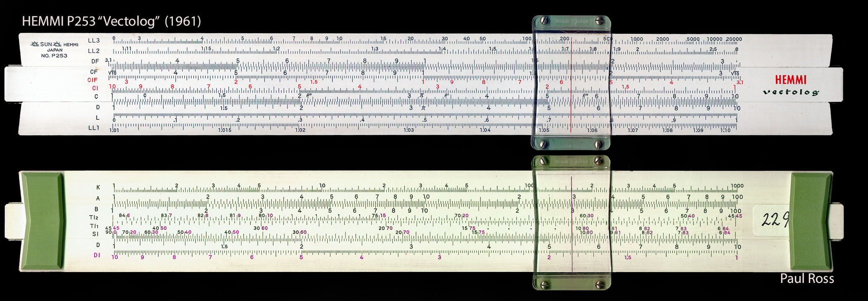Select the LL1 scale label
This screenshot has width=868, height=301.
pyautogui.click(x=94, y=128)
